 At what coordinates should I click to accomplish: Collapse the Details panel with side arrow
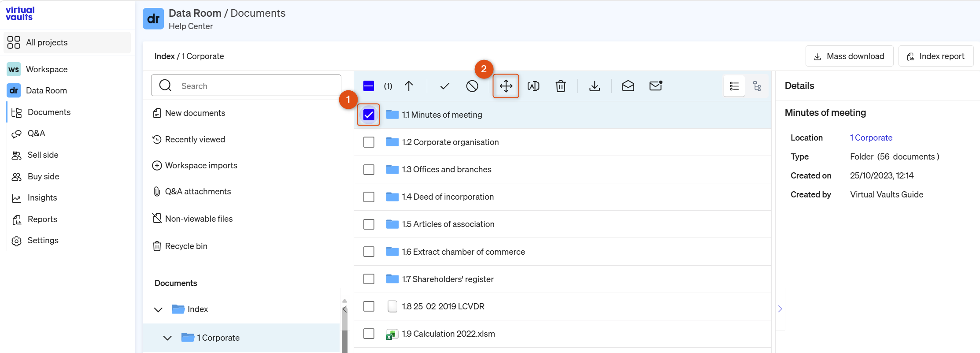click(x=780, y=309)
